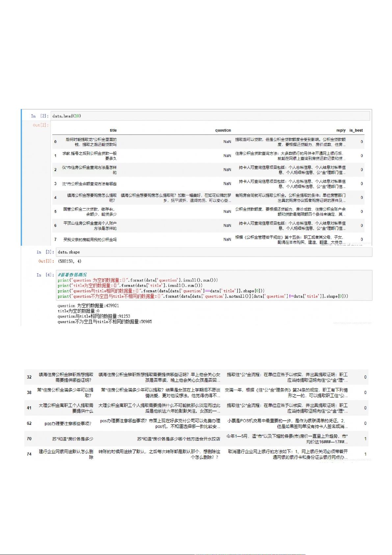Click the data.shape code cell
The image size is (392, 555).
point(214,252)
